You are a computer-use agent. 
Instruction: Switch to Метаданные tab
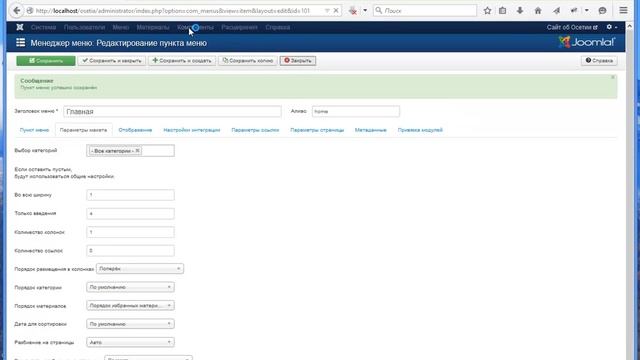click(371, 130)
